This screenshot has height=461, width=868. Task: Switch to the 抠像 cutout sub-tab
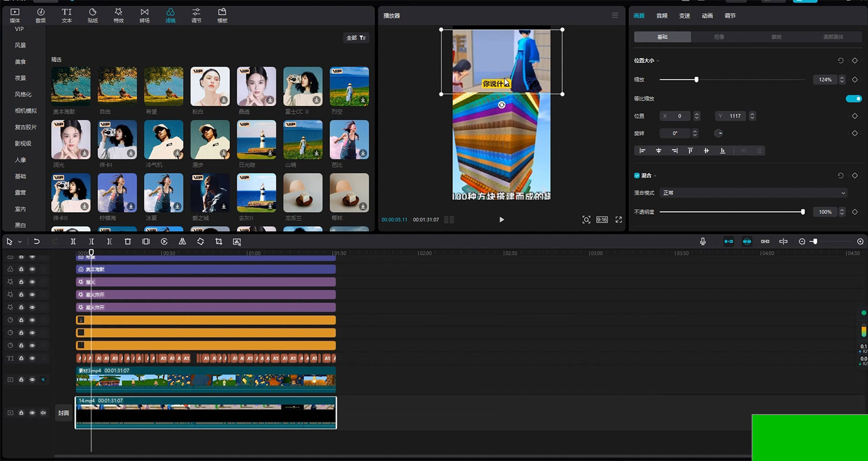[719, 37]
